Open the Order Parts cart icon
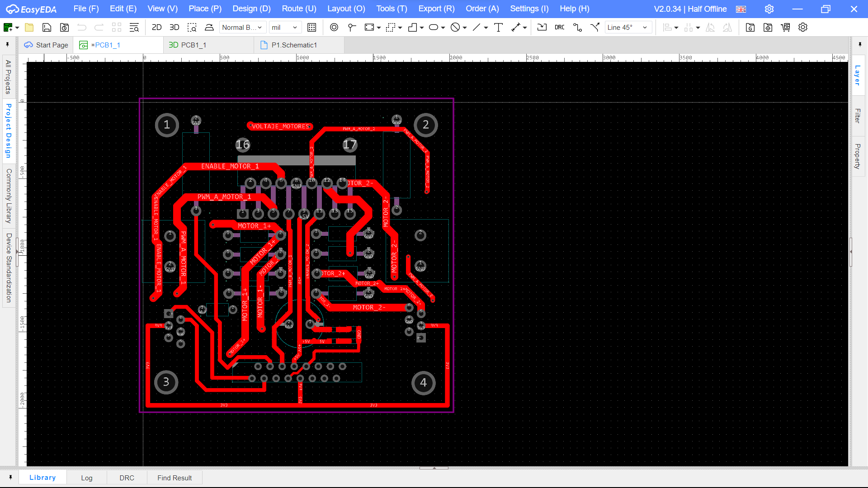Screen dimensions: 868x488 coord(785,28)
